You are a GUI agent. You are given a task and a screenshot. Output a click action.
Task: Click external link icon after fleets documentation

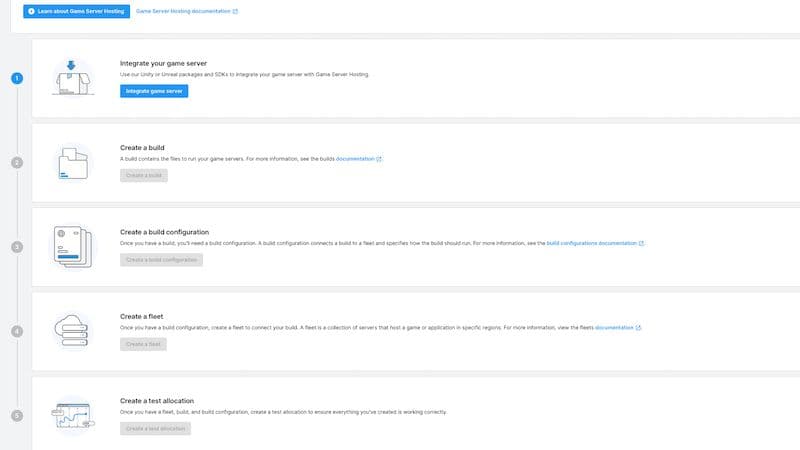point(638,328)
